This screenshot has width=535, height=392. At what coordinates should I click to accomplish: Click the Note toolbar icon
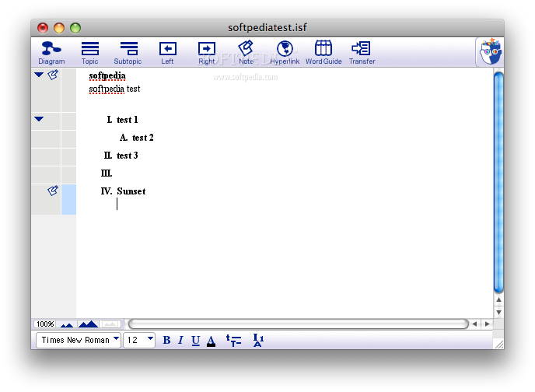(246, 53)
